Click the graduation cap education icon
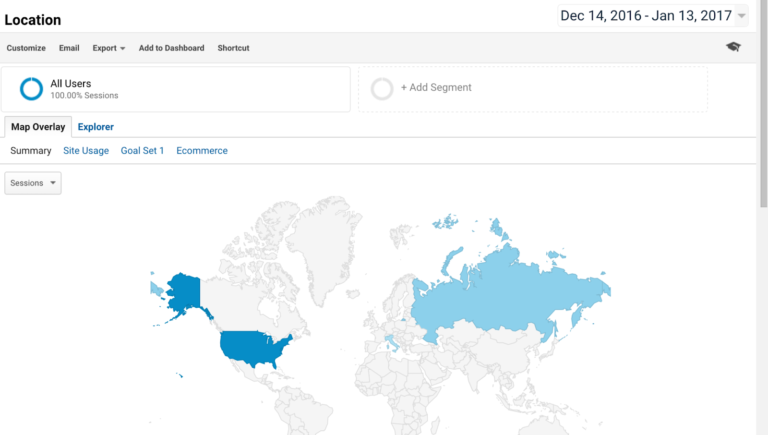This screenshot has height=435, width=768. [733, 47]
